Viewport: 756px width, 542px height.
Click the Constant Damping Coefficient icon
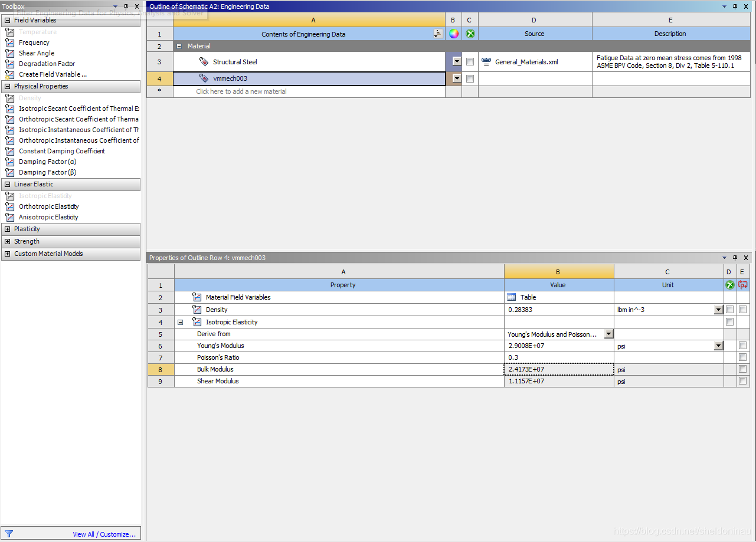click(x=9, y=151)
